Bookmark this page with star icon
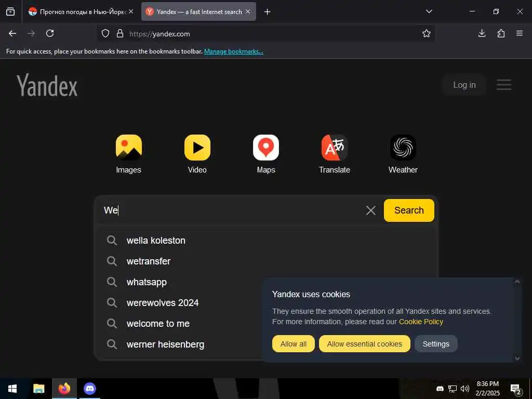The height and width of the screenshot is (399, 532). click(427, 34)
